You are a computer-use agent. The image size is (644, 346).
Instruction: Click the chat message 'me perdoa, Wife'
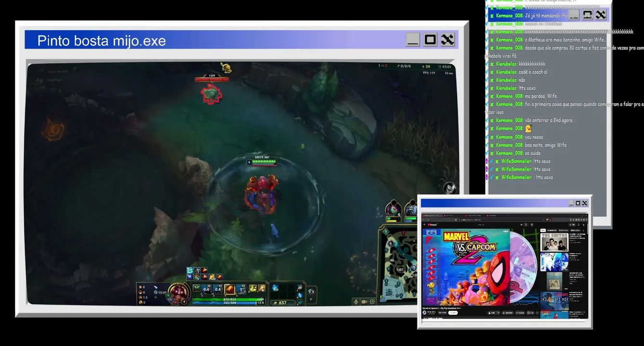click(541, 96)
